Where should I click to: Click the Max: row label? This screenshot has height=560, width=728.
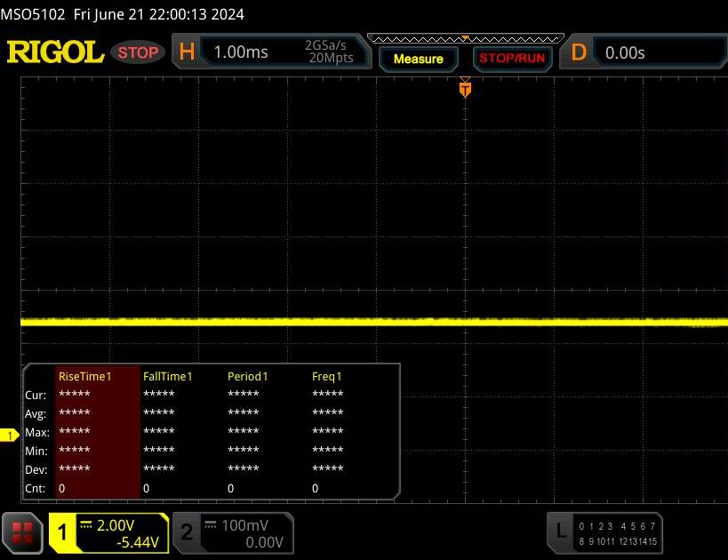pos(37,432)
